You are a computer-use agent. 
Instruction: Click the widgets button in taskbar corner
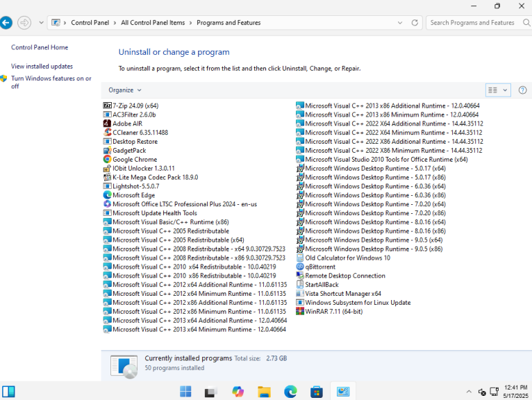(8, 392)
